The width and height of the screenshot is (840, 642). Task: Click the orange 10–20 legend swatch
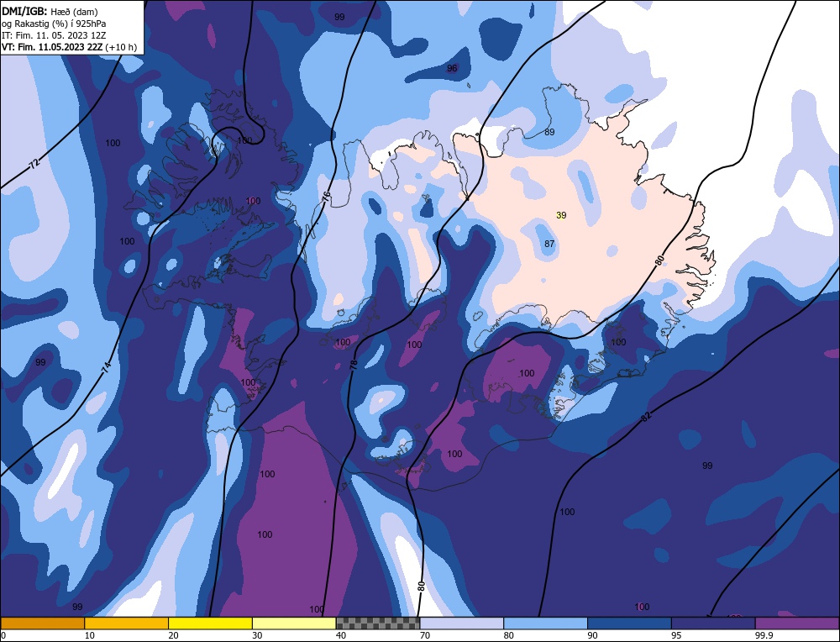coord(127,624)
